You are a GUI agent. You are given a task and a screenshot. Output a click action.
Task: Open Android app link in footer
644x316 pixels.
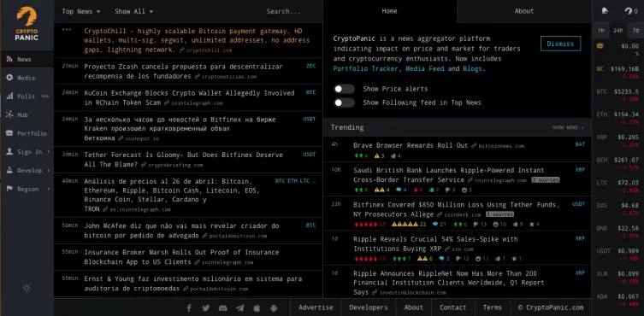[274, 307]
